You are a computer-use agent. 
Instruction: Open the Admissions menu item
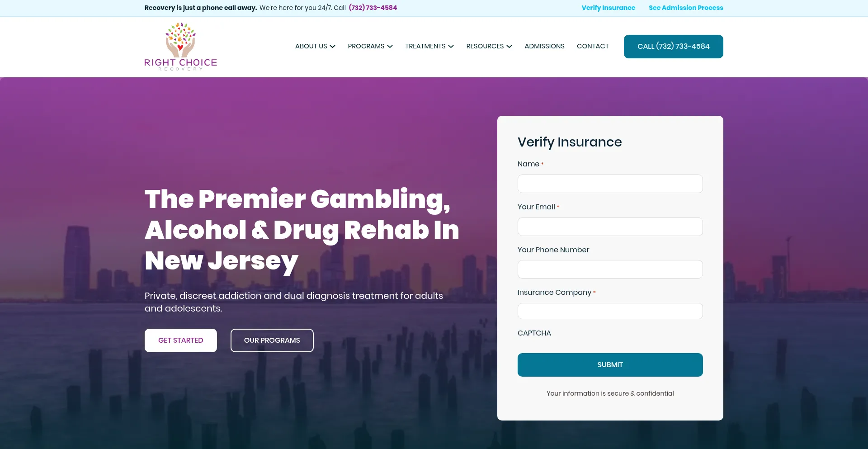[544, 46]
